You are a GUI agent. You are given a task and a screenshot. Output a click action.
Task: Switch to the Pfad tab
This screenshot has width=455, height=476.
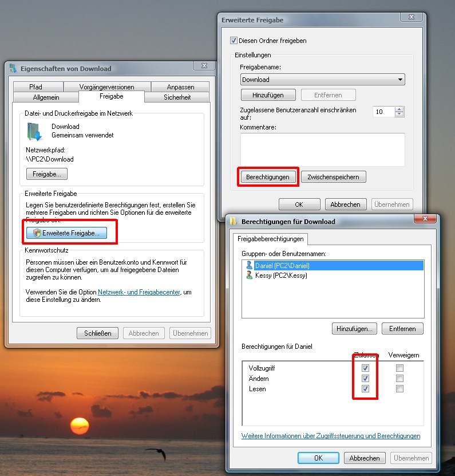38,87
